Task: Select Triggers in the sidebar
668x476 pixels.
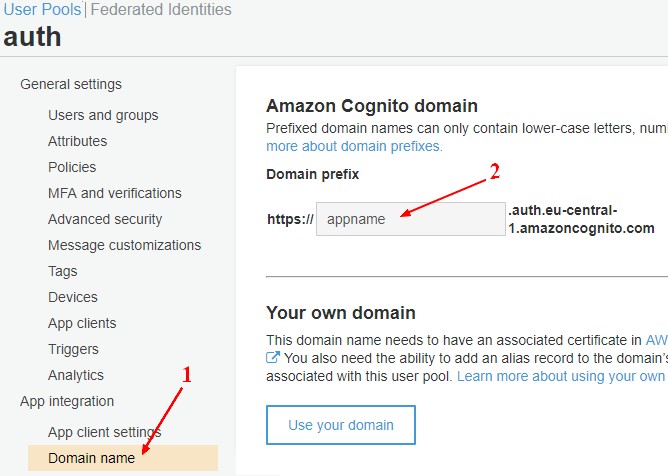Action: (x=73, y=349)
